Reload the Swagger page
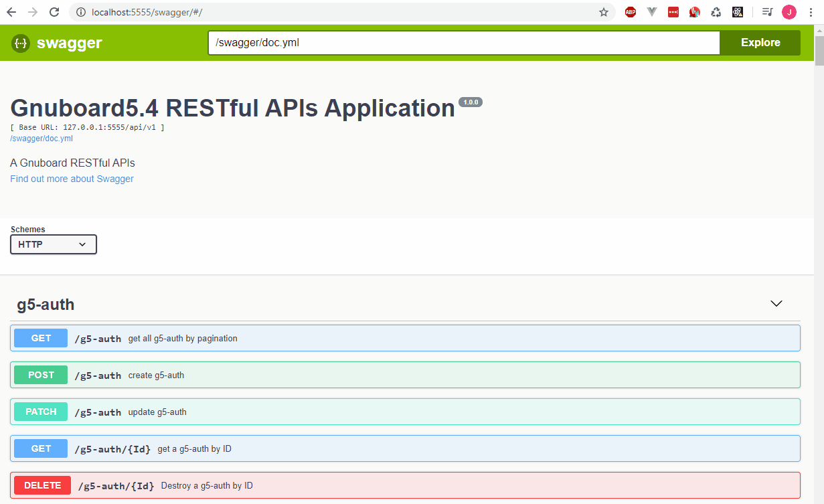This screenshot has width=824, height=504. (x=55, y=12)
